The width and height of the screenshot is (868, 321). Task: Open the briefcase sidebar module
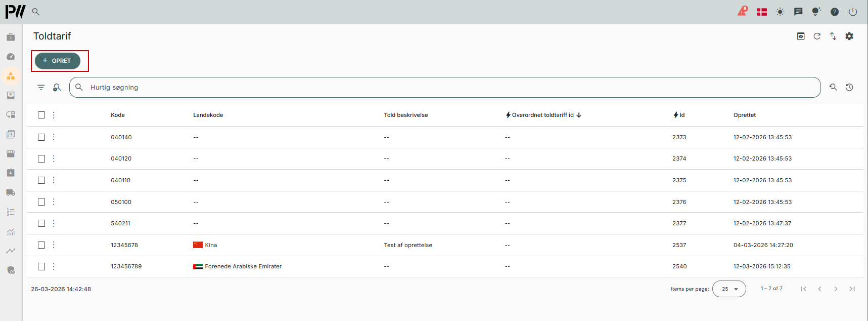click(x=11, y=37)
